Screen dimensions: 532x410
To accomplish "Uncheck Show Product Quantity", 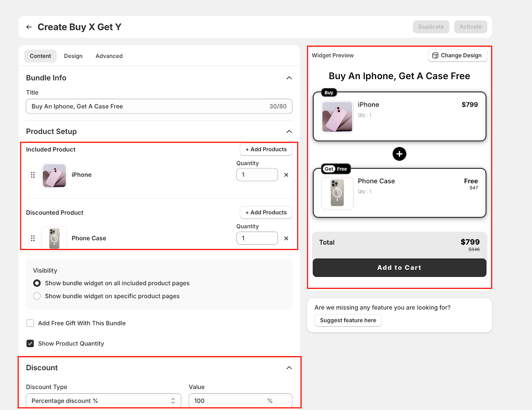I will coord(30,343).
